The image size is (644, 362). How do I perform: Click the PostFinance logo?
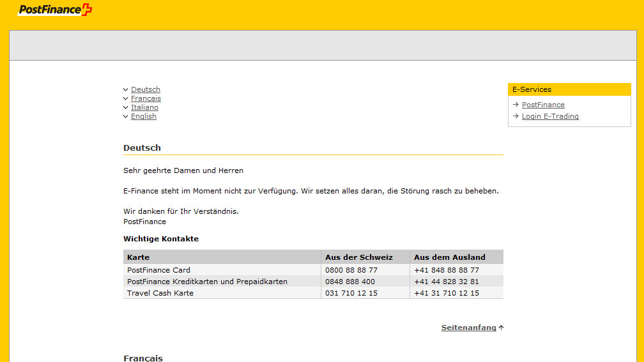pos(55,10)
